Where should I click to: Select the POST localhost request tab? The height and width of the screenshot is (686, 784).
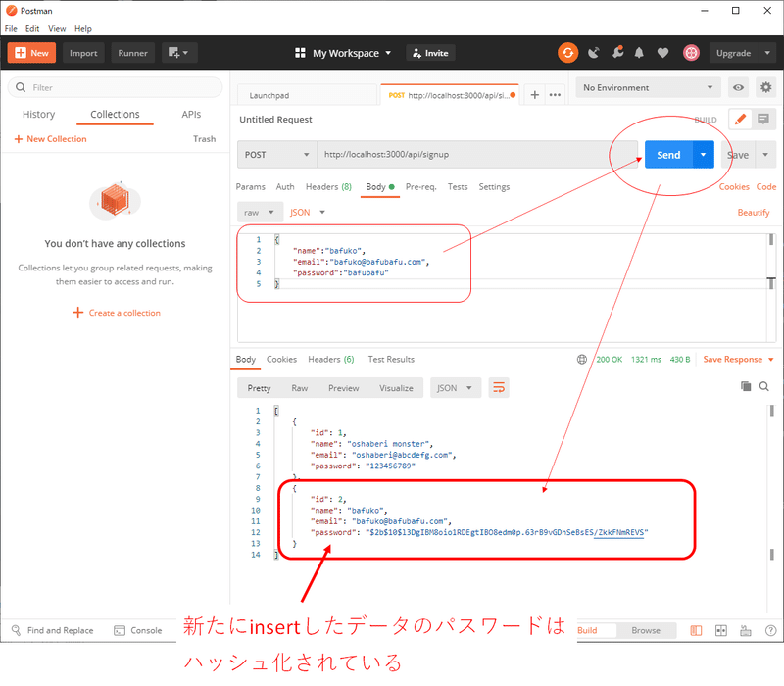449,95
